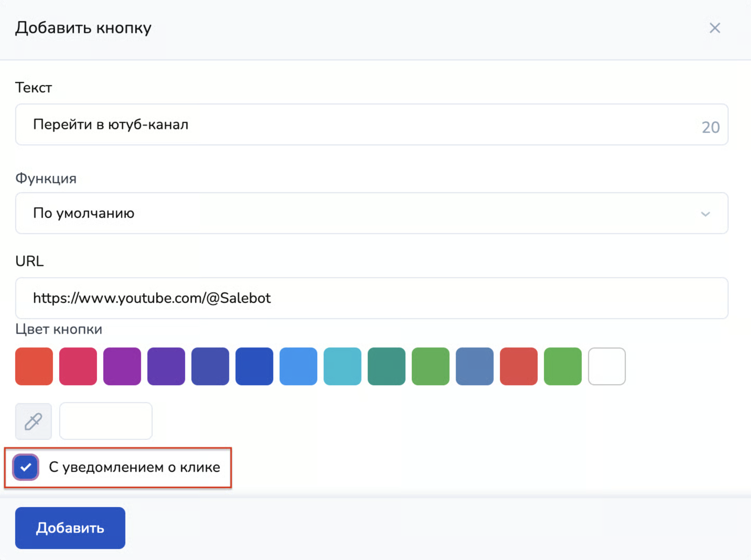Click the URL input field
The width and height of the screenshot is (751, 560).
[371, 298]
